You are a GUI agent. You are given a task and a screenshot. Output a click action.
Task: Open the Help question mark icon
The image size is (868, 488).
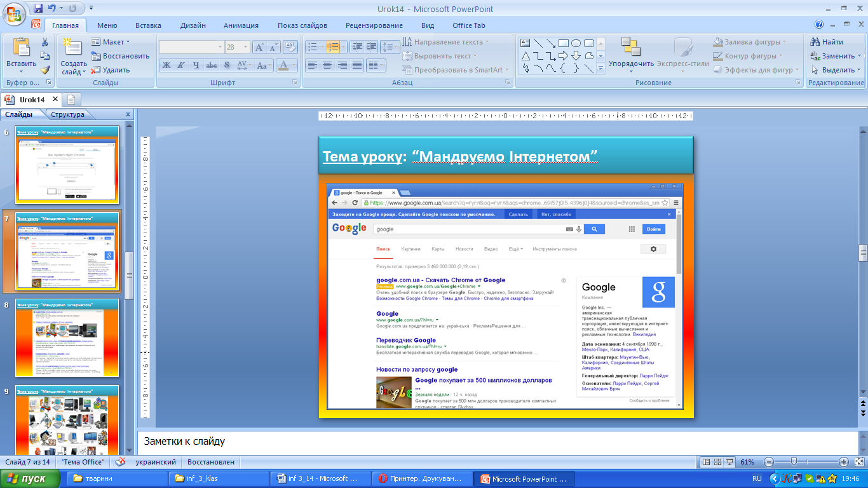pyautogui.click(x=819, y=25)
